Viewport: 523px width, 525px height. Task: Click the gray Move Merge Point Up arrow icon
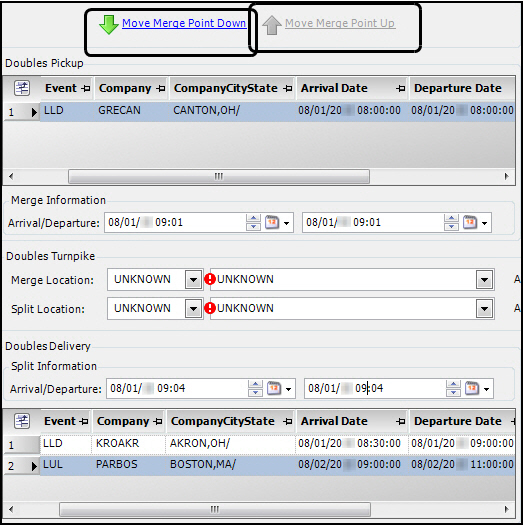[x=272, y=25]
